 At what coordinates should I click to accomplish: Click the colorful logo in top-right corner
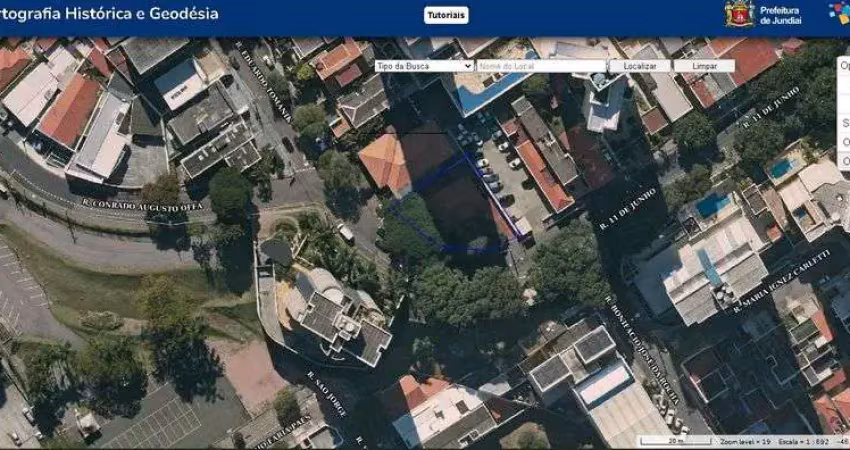(x=839, y=13)
